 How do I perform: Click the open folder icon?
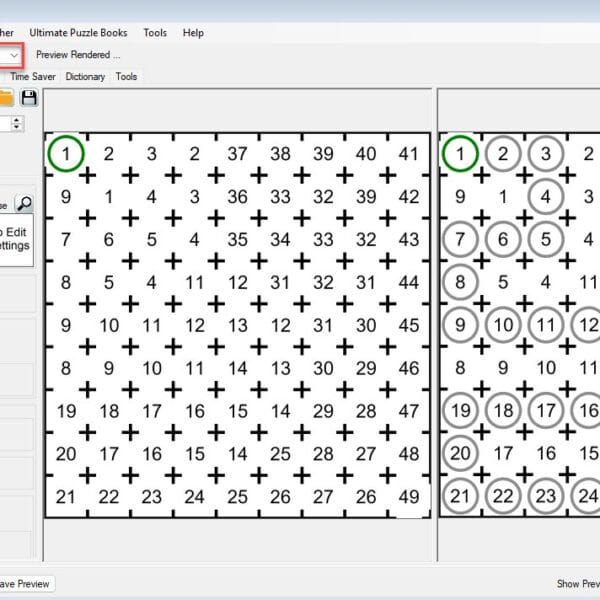pos(5,97)
